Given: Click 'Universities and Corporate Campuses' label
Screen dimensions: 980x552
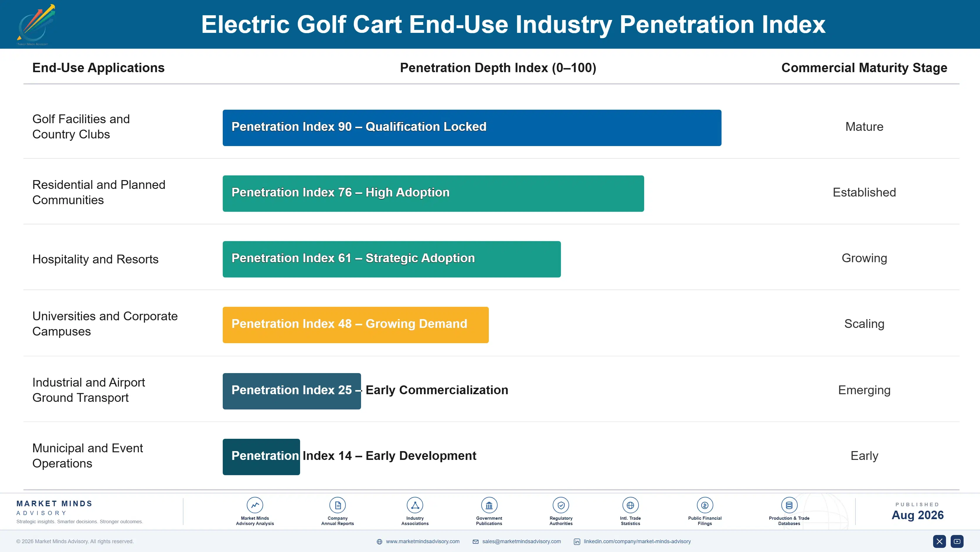Looking at the screenshot, I should pos(105,324).
